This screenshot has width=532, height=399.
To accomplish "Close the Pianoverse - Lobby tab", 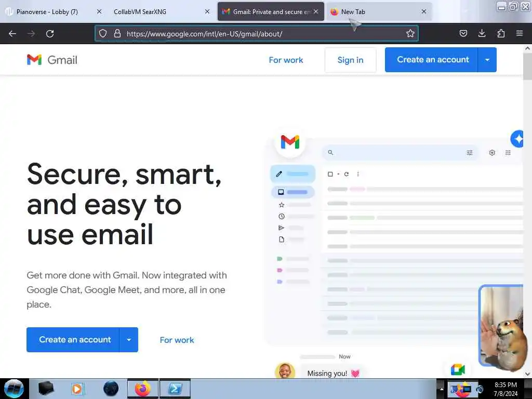I will [x=99, y=11].
